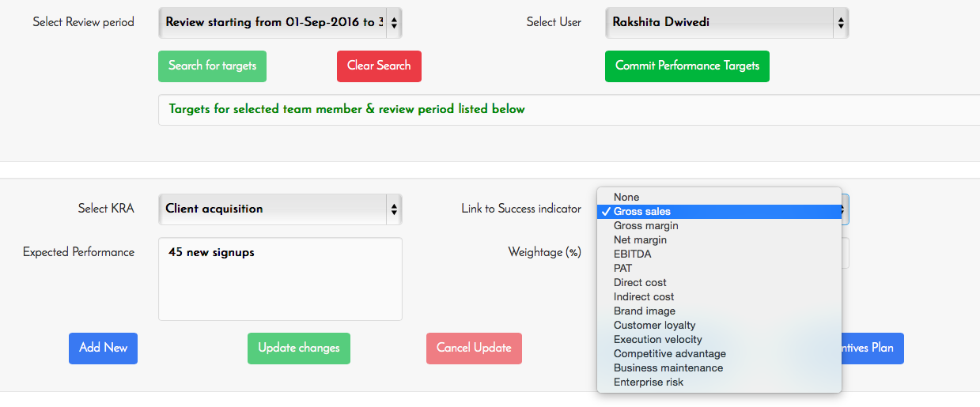Viewport: 980px width, 407px height.
Task: Click the Update changes button
Action: pyautogui.click(x=299, y=349)
